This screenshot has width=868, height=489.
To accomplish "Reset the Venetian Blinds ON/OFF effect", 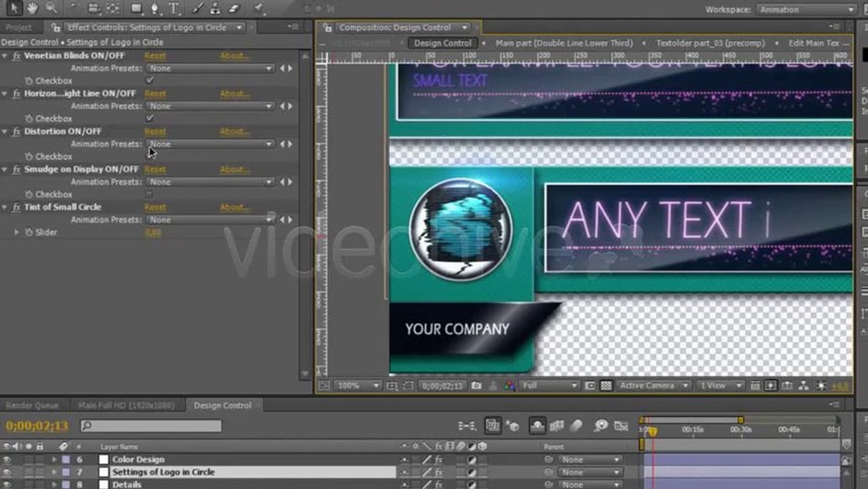I will click(155, 56).
